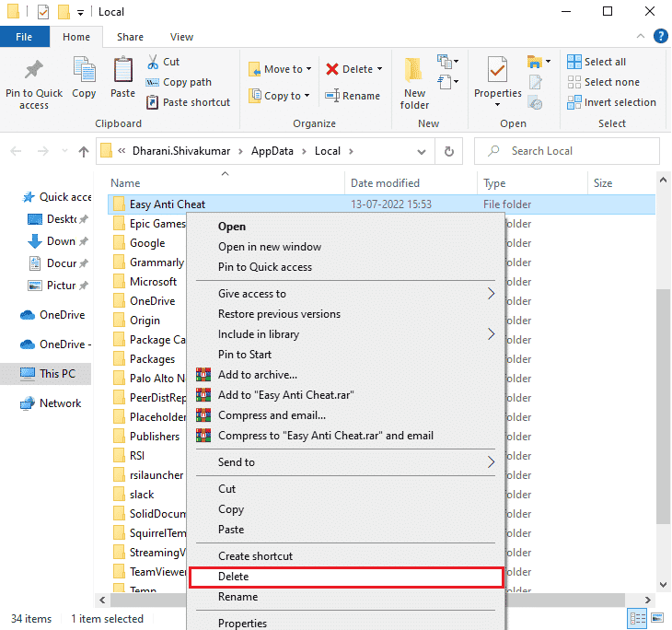This screenshot has height=630, width=672.
Task: Switch to the Share ribbon tab
Action: click(131, 37)
